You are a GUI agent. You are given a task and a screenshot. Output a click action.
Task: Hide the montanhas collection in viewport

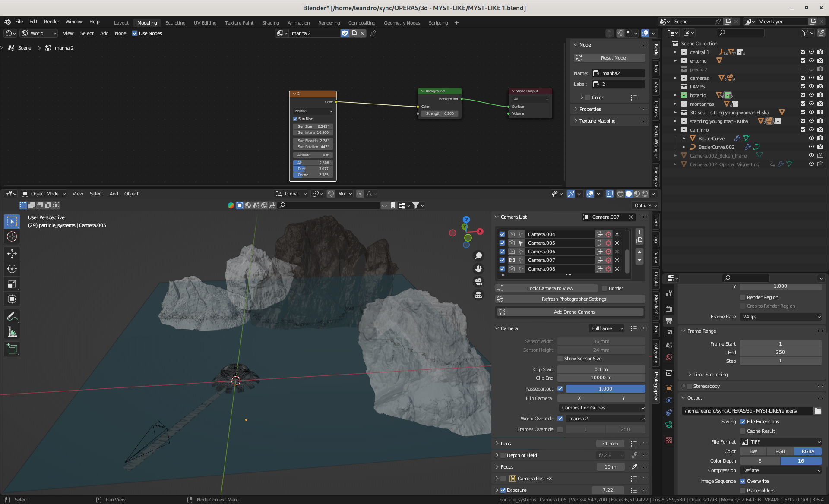click(811, 104)
